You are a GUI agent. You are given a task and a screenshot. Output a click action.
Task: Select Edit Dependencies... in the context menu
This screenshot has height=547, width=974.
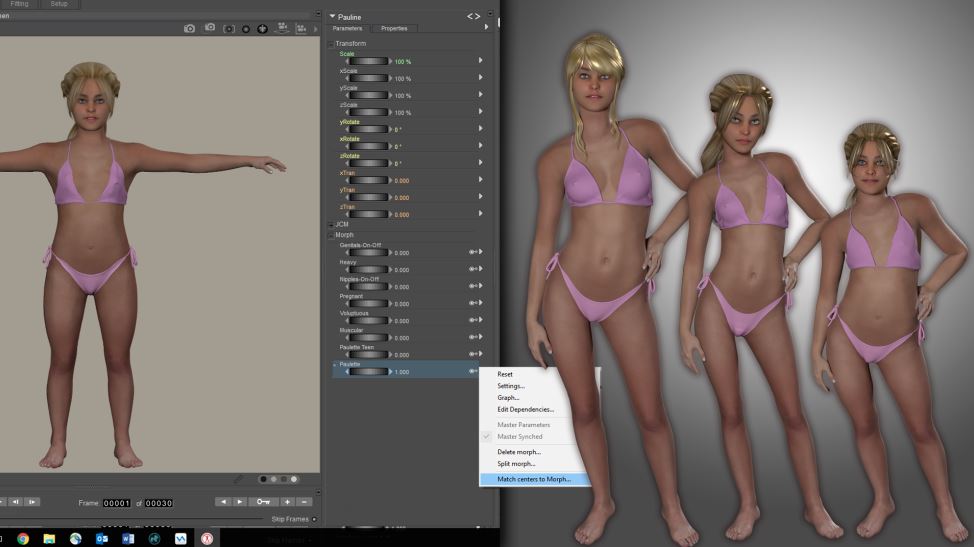[x=526, y=410]
